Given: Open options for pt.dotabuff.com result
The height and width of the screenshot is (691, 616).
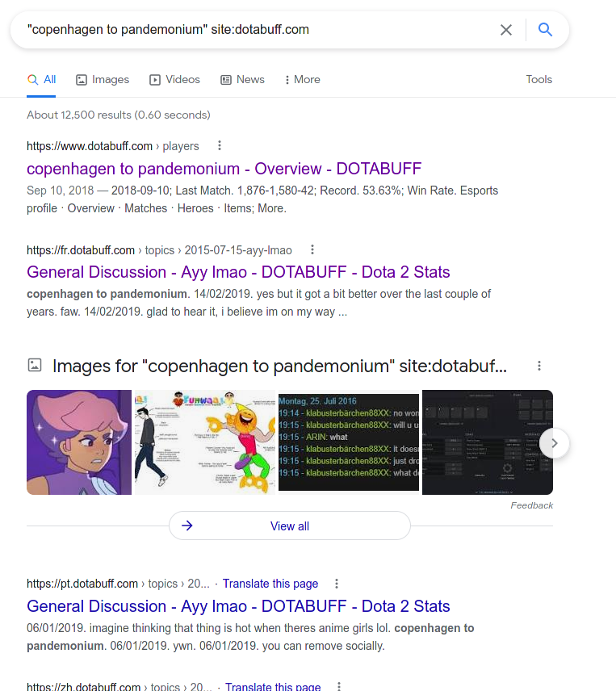Looking at the screenshot, I should tap(337, 584).
